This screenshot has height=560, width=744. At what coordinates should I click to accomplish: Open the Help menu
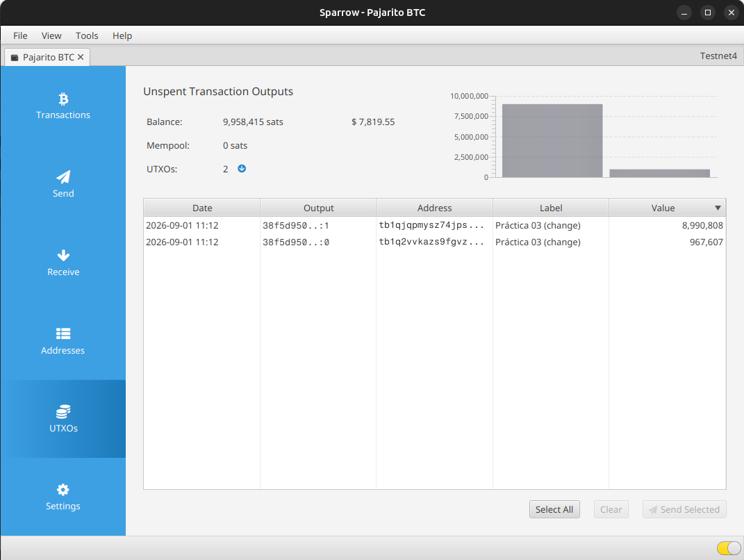[122, 35]
